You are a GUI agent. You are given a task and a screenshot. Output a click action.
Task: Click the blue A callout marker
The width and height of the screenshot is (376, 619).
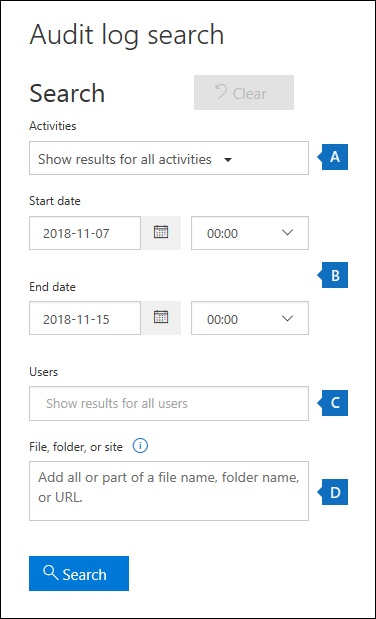tap(333, 157)
